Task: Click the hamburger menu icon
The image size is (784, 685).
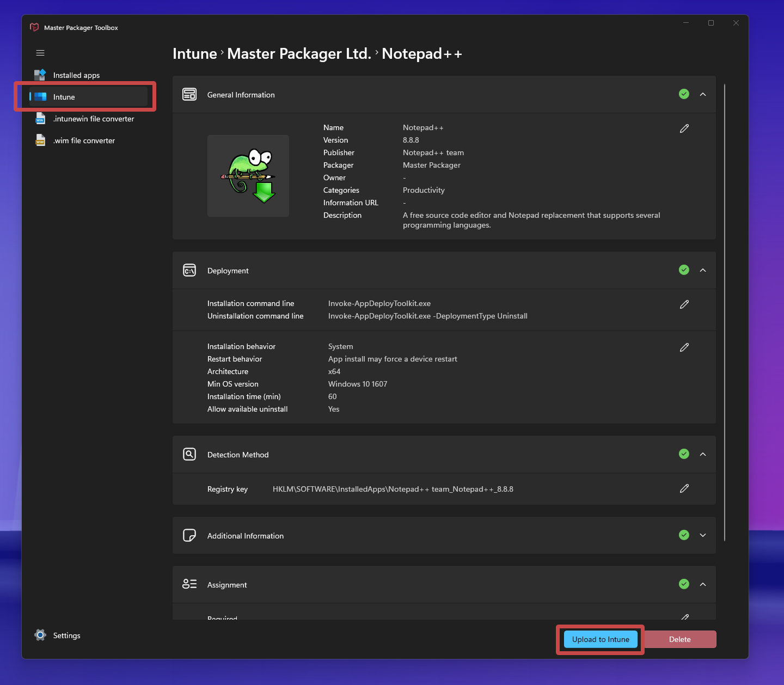Action: click(x=40, y=53)
